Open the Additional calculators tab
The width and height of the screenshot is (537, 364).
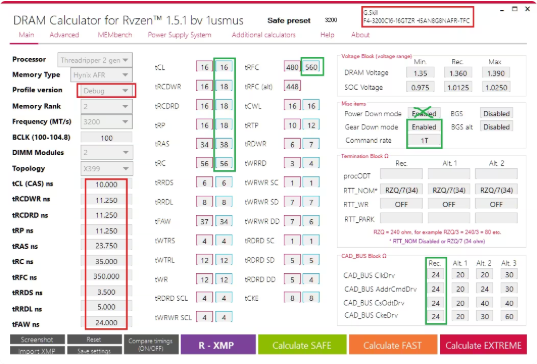pos(263,35)
